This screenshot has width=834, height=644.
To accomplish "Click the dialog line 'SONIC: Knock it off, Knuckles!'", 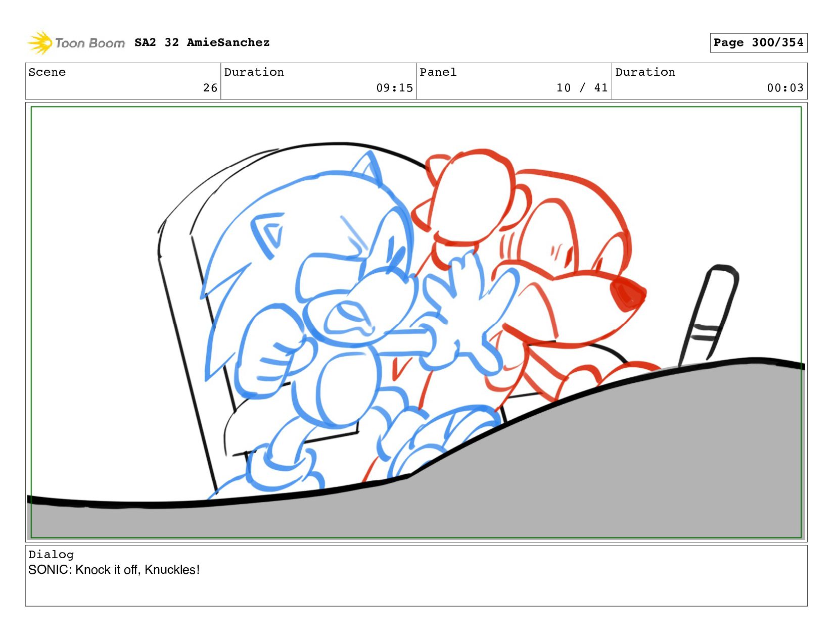I will 114,570.
